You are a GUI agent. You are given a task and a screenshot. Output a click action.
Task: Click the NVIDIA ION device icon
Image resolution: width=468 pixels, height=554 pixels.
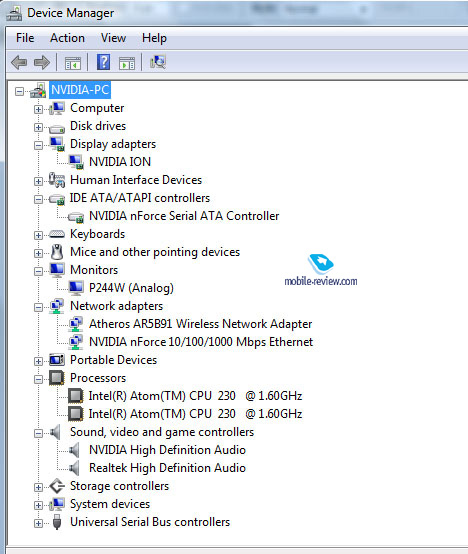tap(76, 162)
